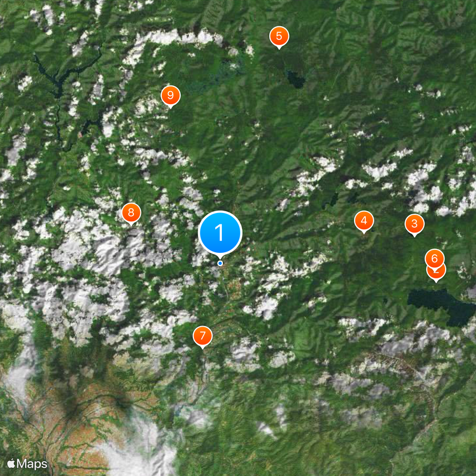
Task: Click the small blue dot under pin 1
Action: [x=220, y=263]
